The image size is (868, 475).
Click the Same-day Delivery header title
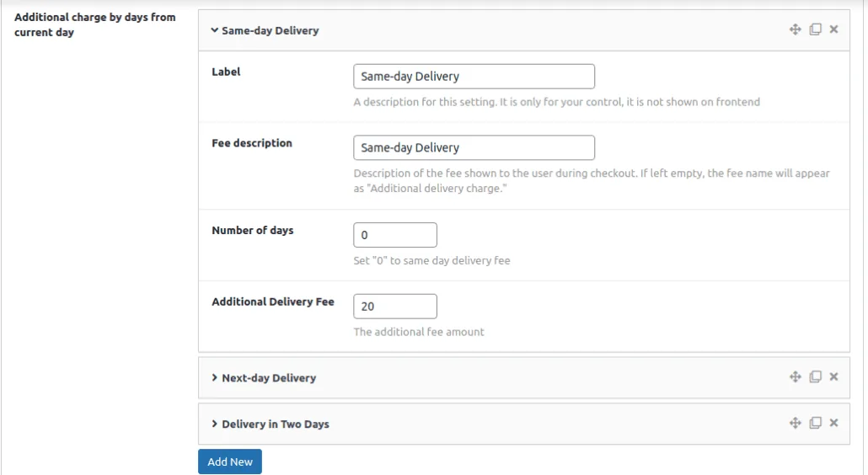point(271,31)
